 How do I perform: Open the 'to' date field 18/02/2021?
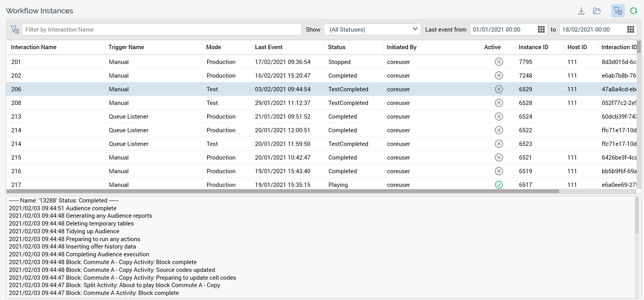591,30
